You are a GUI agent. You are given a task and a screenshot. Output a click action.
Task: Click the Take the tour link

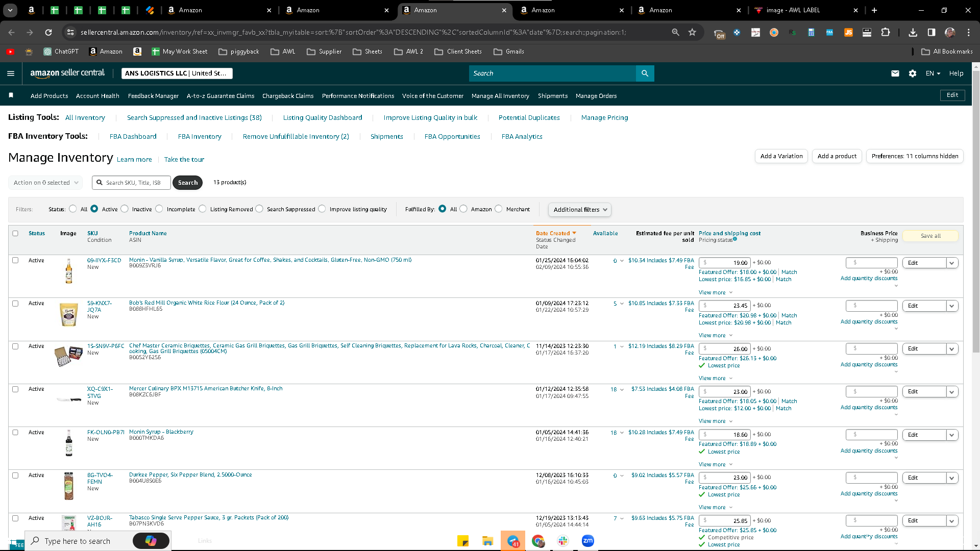tap(184, 160)
